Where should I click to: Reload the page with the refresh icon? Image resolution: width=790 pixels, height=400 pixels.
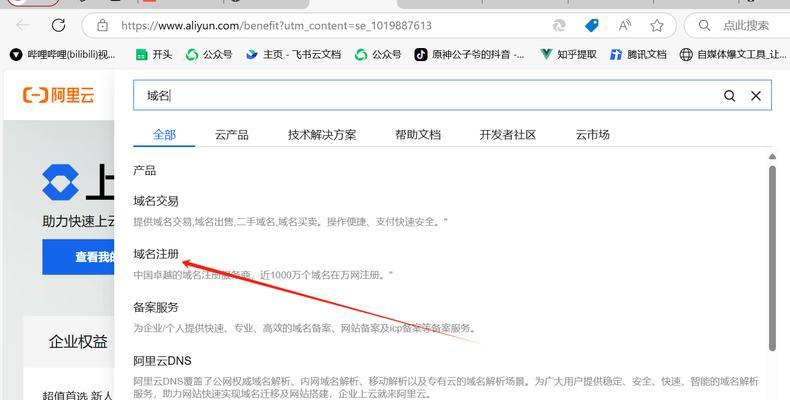58,25
